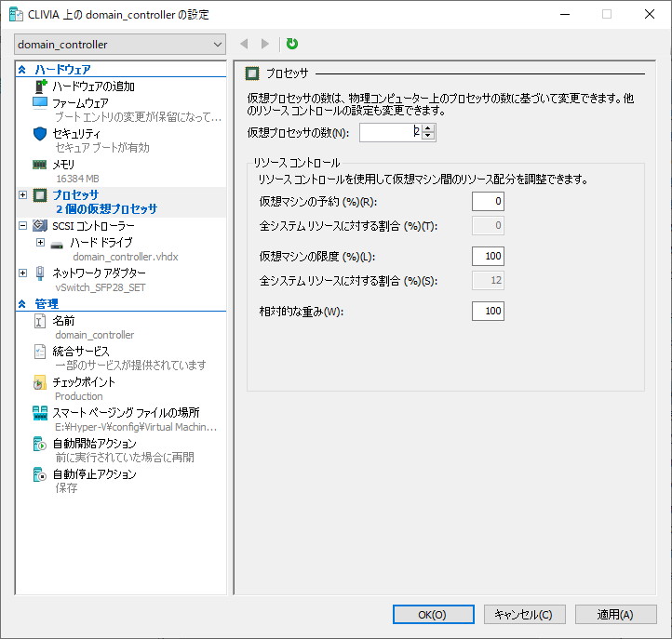Click the vSwitch_SFP28_SET text

101,287
